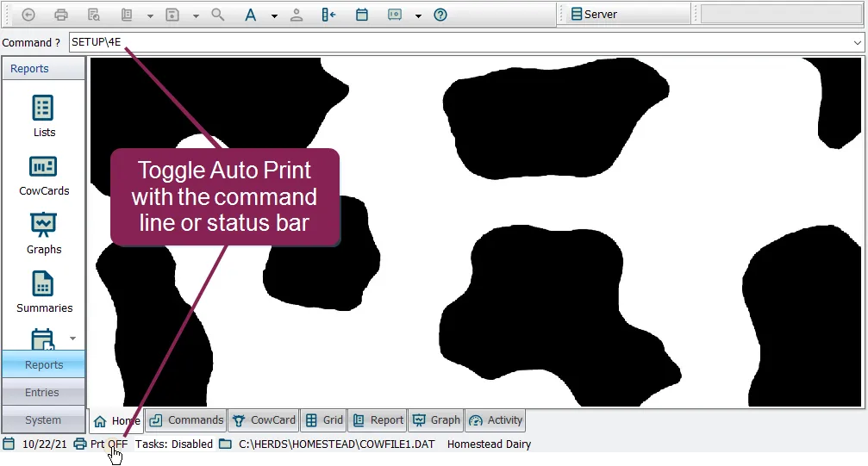The image size is (868, 466).
Task: Click the date 10/22/21 in status bar
Action: coord(44,444)
